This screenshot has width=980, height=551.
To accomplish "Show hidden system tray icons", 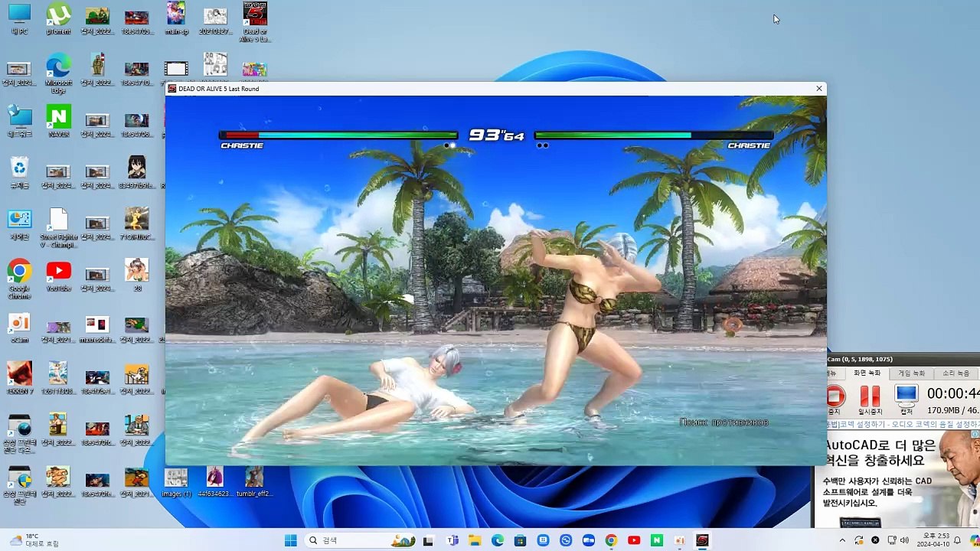I will (842, 540).
